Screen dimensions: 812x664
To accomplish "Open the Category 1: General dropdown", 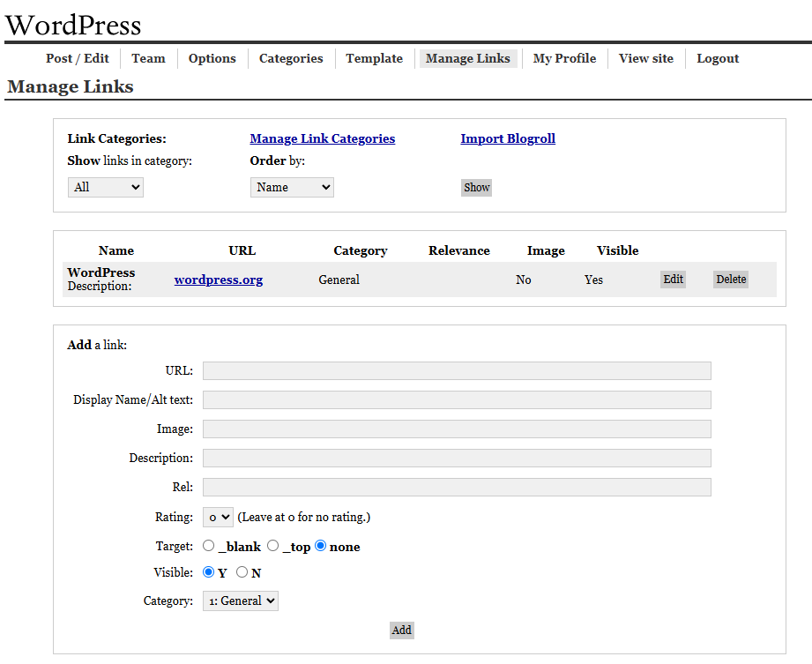I will click(x=241, y=601).
